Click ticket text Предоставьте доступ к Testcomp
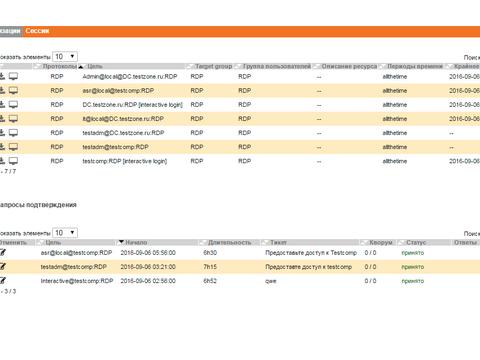This screenshot has width=480, height=360. (x=311, y=253)
